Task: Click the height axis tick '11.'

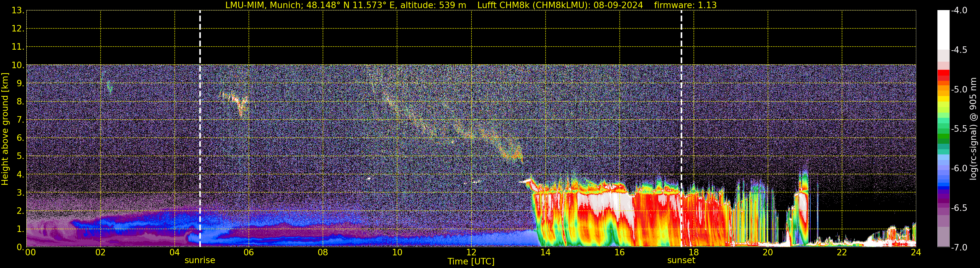Action: tap(18, 47)
